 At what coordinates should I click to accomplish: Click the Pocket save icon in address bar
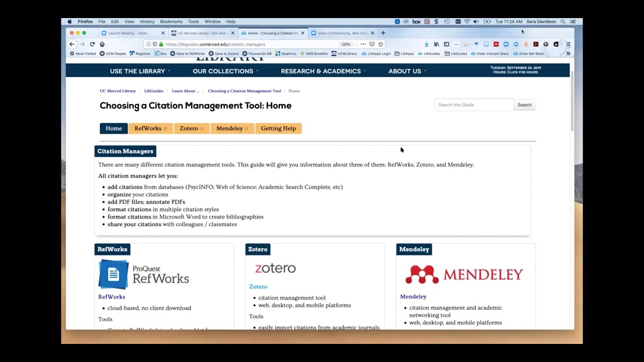[372, 44]
